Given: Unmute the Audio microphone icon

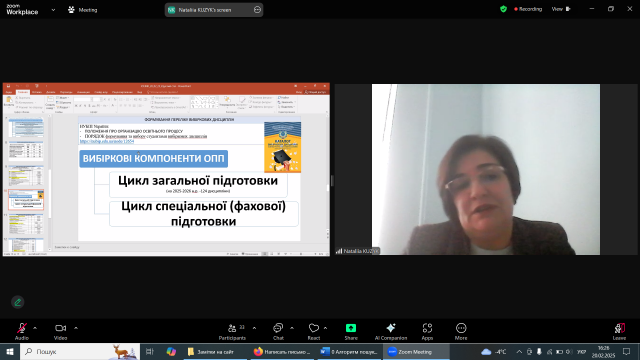Looking at the screenshot, I should [22, 328].
